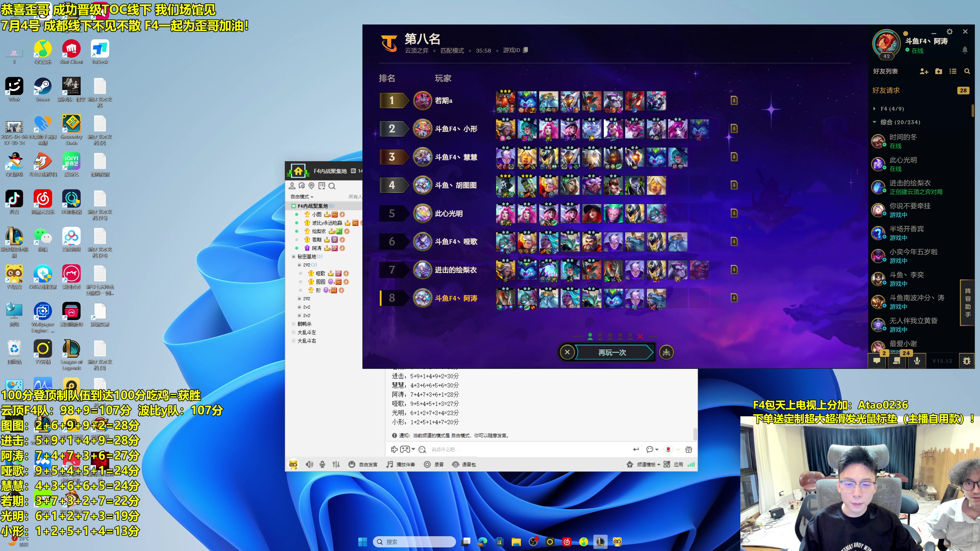Open the 大乱斗右 channel
Image resolution: width=980 pixels, height=551 pixels.
coord(306,341)
